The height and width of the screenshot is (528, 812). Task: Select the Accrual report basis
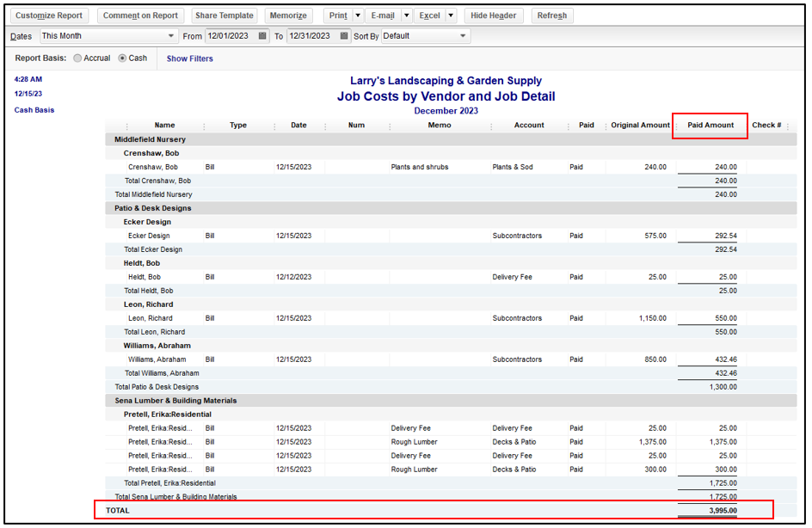(x=77, y=58)
